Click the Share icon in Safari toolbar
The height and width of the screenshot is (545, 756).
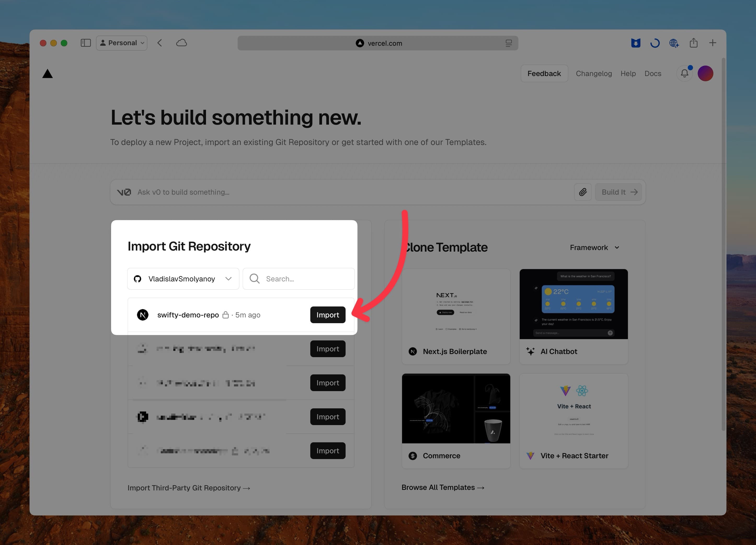click(x=694, y=43)
